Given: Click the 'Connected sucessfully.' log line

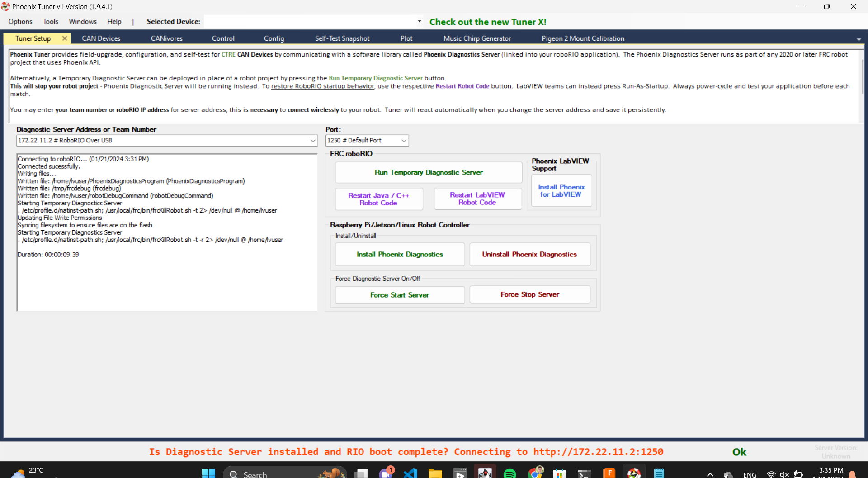Looking at the screenshot, I should pyautogui.click(x=49, y=166).
